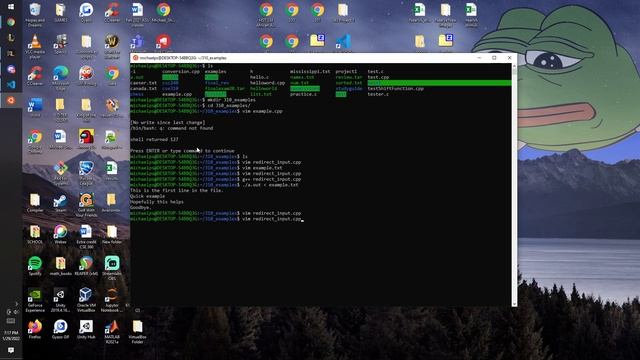Launch GeForce Experience from the desktop
The height and width of the screenshot is (360, 640).
point(35,300)
